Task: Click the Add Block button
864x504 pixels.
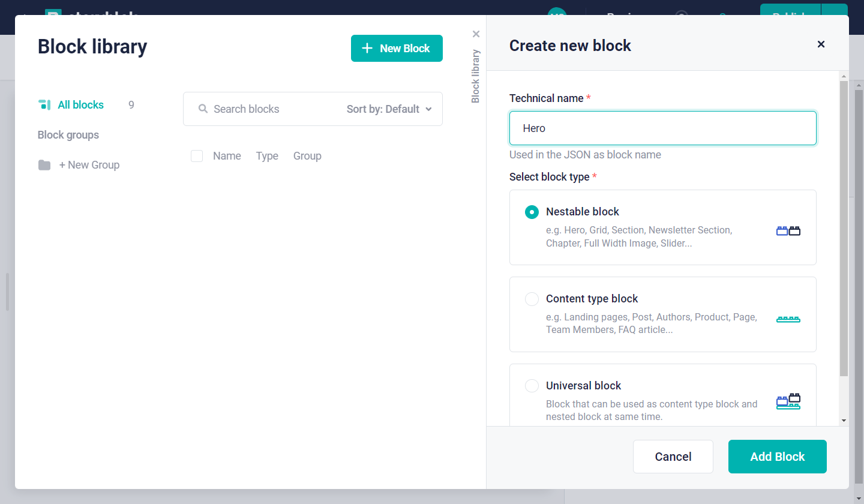Action: 778,457
